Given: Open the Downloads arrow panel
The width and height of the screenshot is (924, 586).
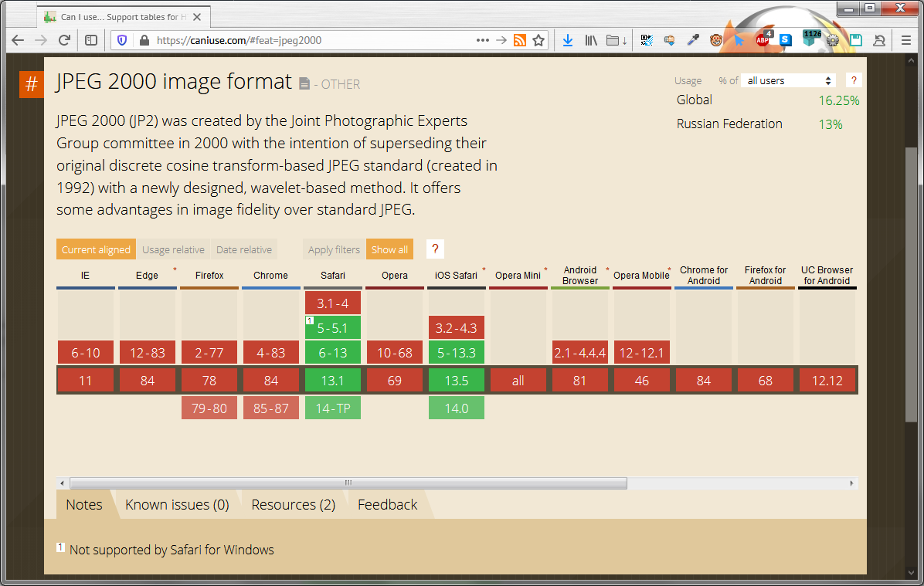Looking at the screenshot, I should (x=567, y=40).
